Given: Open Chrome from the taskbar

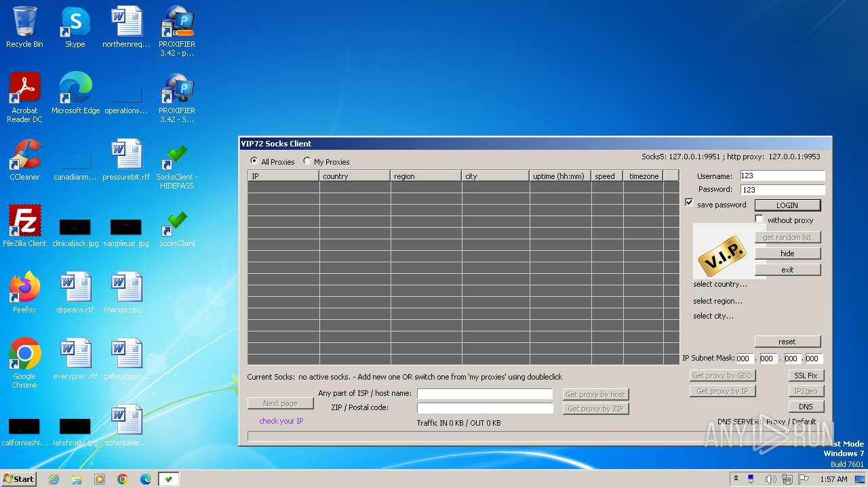Looking at the screenshot, I should click(123, 479).
